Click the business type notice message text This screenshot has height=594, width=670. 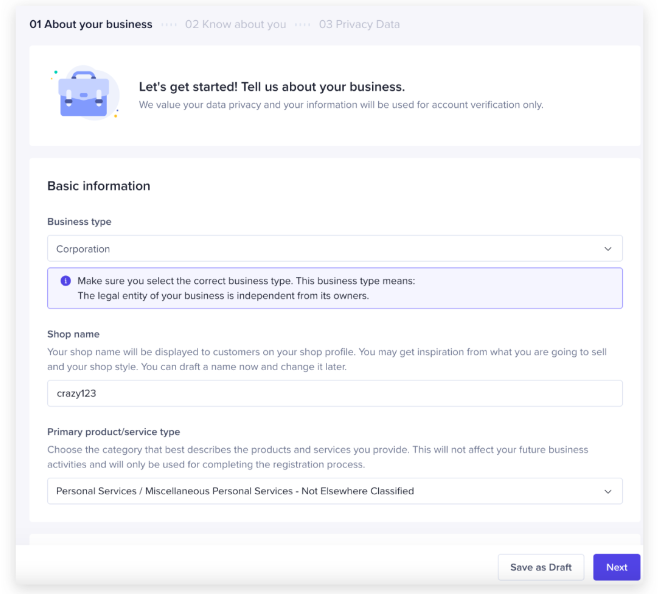[245, 288]
